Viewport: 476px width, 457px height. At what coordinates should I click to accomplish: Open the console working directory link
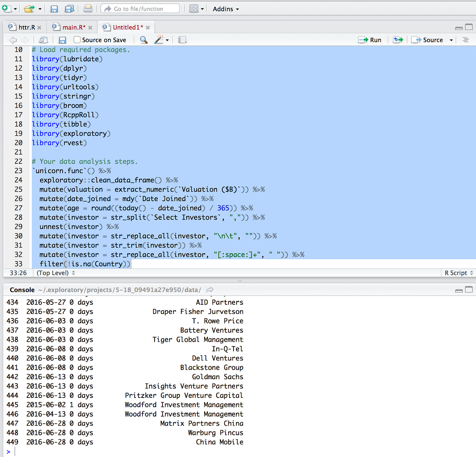(x=209, y=290)
